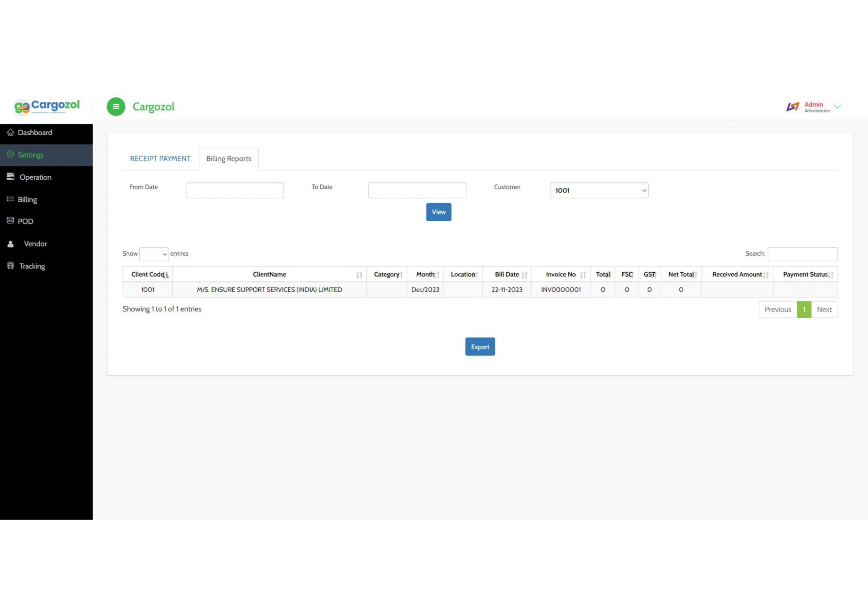The height and width of the screenshot is (614, 868).
Task: Sort by Net Total column arrows
Action: [694, 275]
